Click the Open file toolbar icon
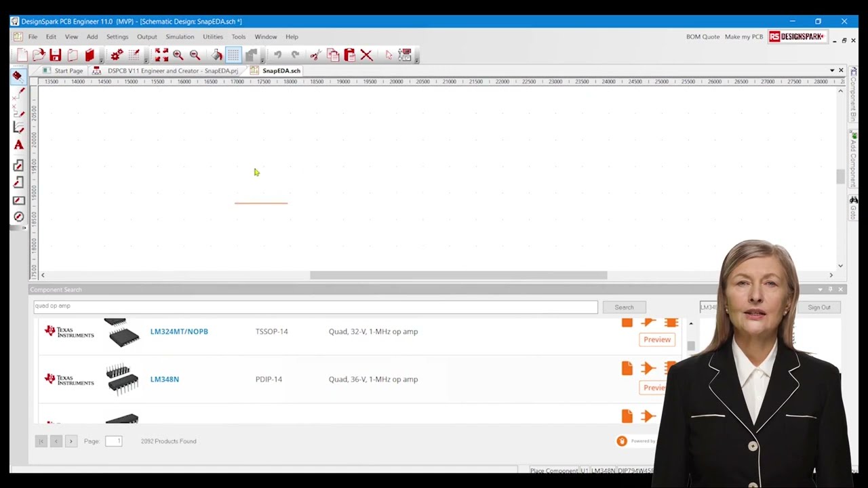Viewport: 868px width, 488px height. click(x=39, y=55)
